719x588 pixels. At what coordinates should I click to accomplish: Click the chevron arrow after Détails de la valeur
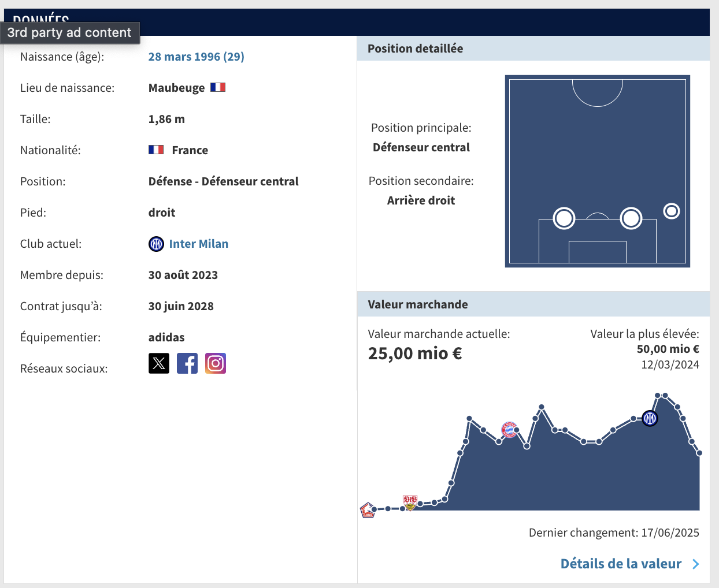click(696, 564)
